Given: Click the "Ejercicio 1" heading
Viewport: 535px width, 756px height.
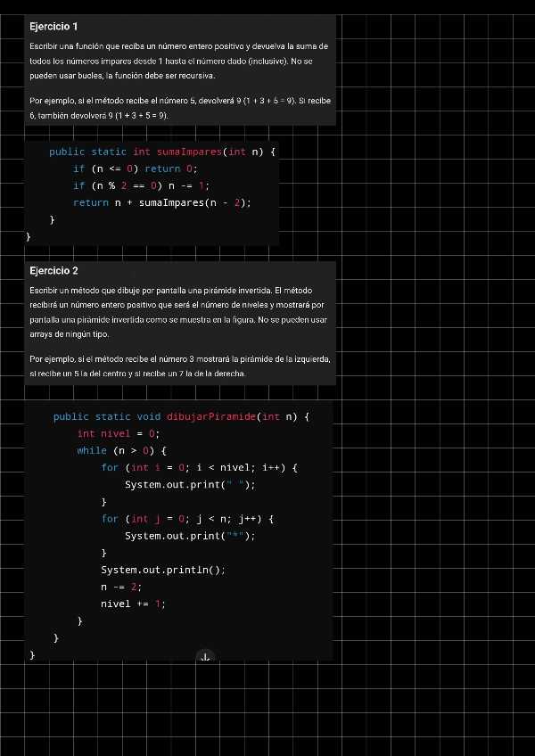Looking at the screenshot, I should coord(53,27).
